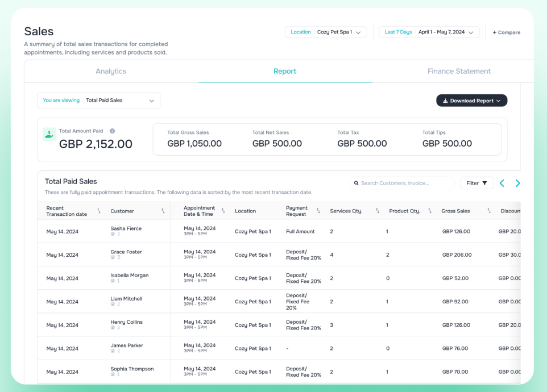Screen dimensions: 547x392
Task: Click the Search Customers, Invoice field
Action: pos(401,183)
